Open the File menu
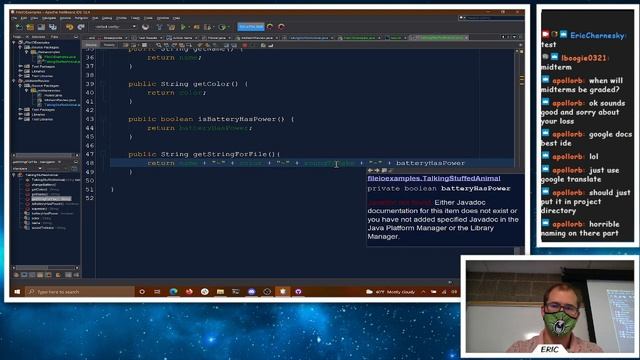This screenshot has height=360, width=640. (14, 18)
